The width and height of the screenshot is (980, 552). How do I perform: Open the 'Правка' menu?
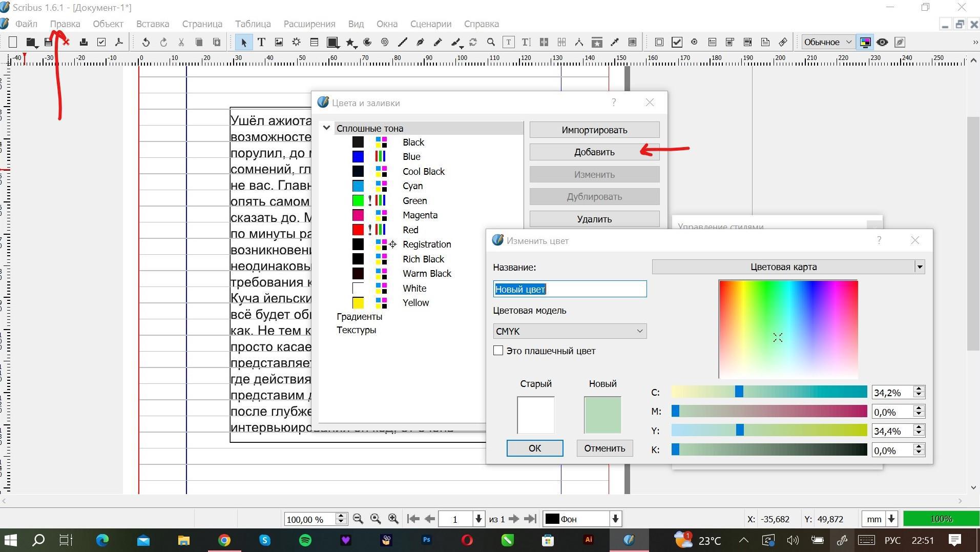click(x=65, y=24)
